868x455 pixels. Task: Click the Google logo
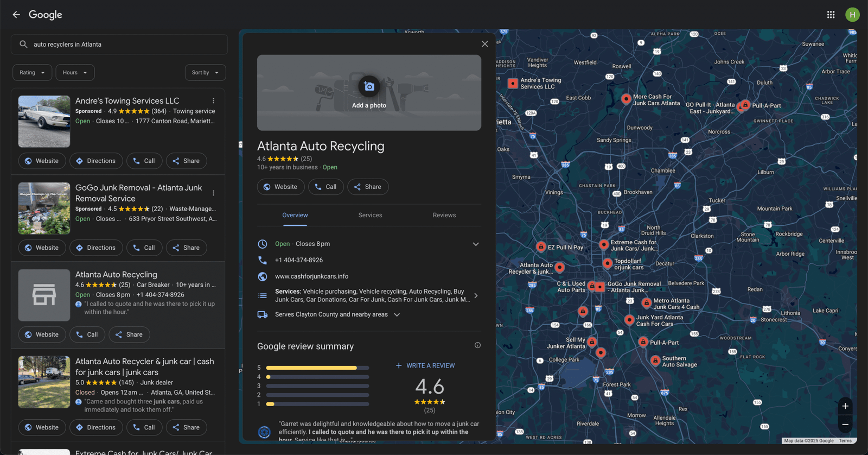click(x=46, y=15)
